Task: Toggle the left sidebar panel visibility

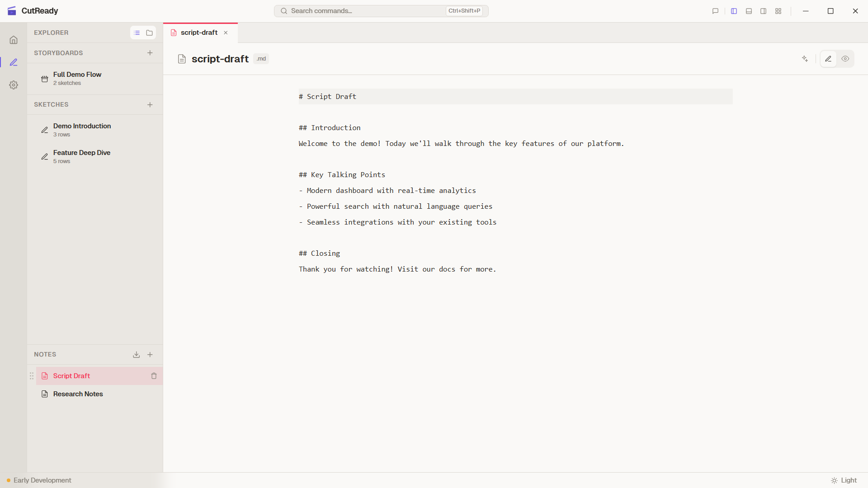Action: [x=734, y=11]
